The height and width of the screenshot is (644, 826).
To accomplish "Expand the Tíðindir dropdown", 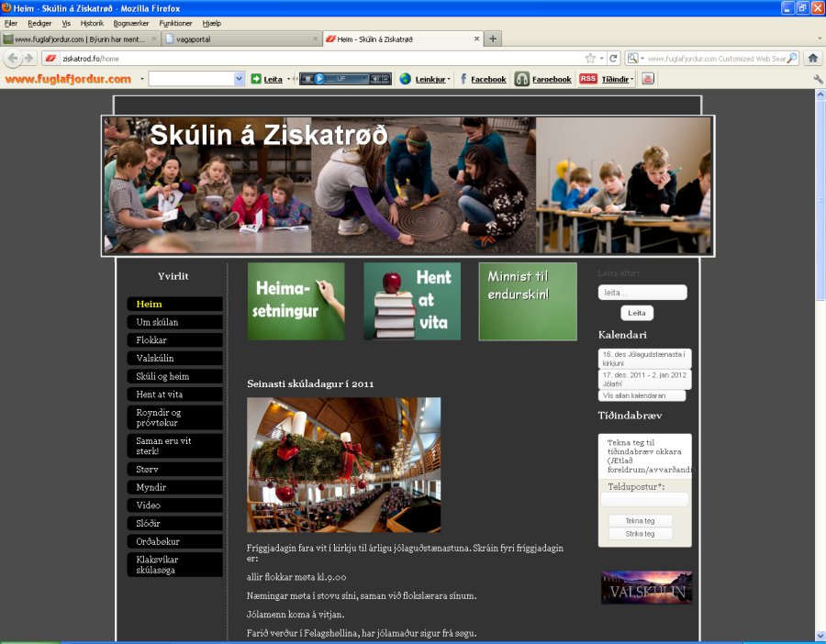I will (x=632, y=80).
